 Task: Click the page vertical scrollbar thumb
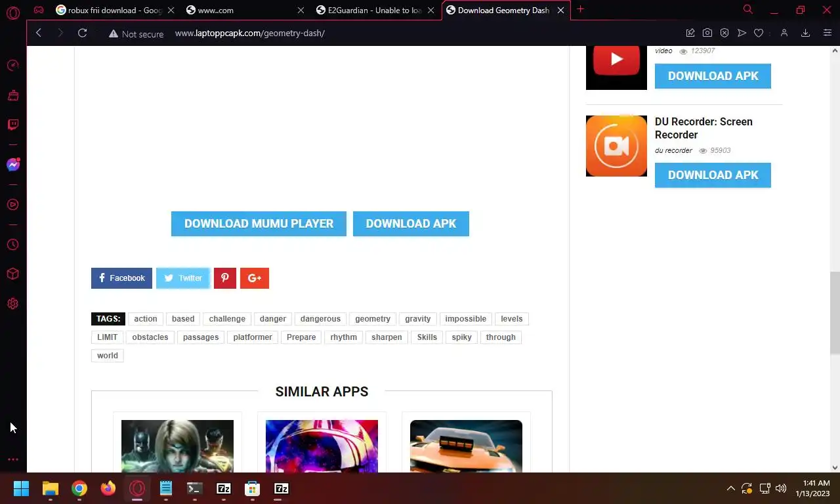click(x=835, y=313)
